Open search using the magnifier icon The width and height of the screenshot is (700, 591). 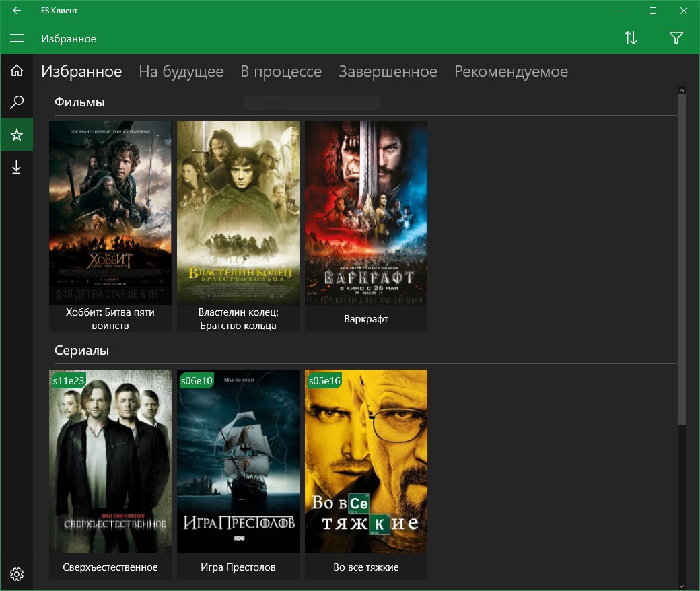[17, 102]
